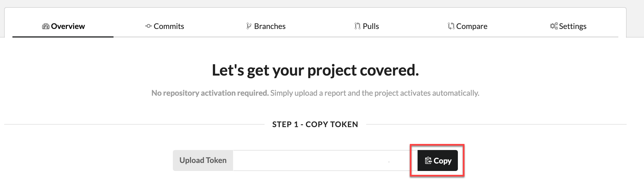Open Settings via the gears icon
The width and height of the screenshot is (644, 182).
click(553, 26)
